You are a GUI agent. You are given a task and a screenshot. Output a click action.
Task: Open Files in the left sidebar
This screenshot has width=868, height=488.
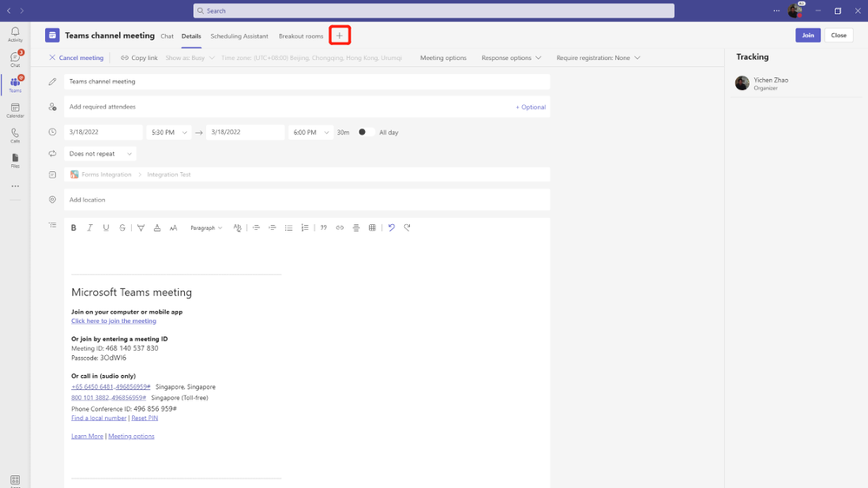pyautogui.click(x=15, y=161)
